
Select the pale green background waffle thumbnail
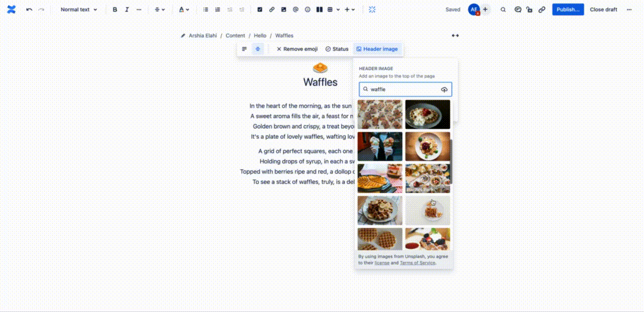[428, 211]
